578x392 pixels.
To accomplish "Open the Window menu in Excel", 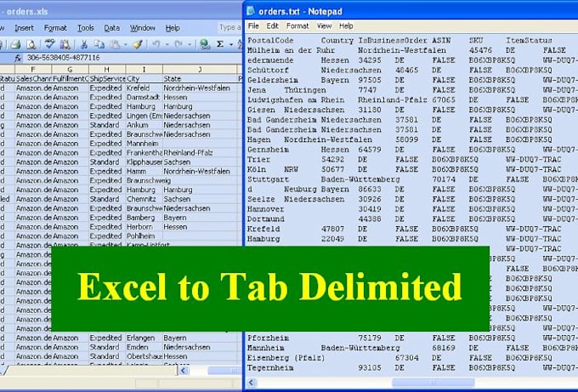I will tap(143, 28).
